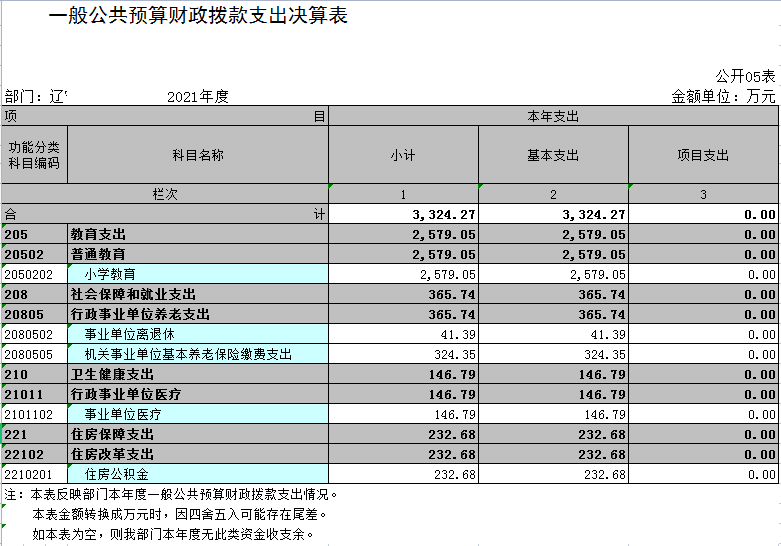Click 事业单位医疗 基本支出 value 146.79

[x=553, y=413]
